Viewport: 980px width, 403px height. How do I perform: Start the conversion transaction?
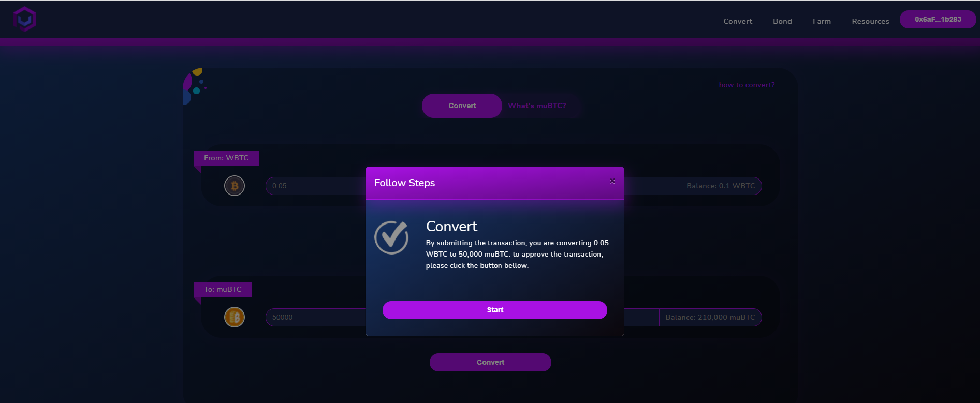pyautogui.click(x=495, y=310)
